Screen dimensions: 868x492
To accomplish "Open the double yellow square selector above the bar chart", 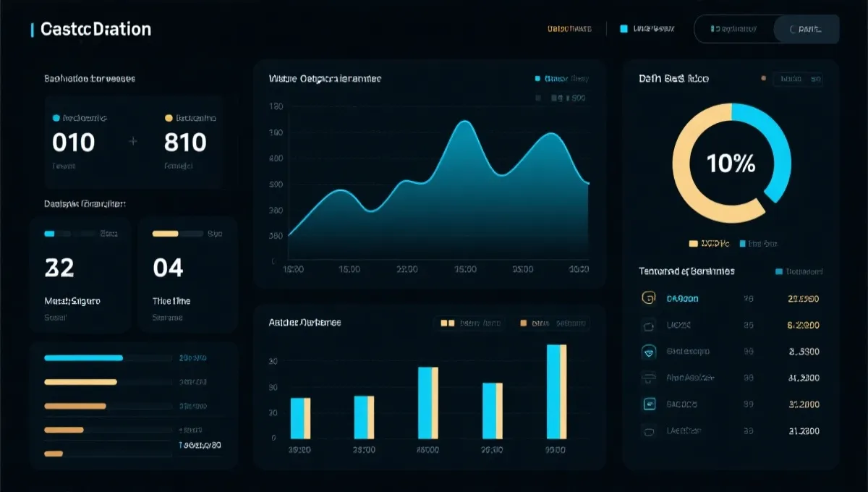I will tap(470, 323).
